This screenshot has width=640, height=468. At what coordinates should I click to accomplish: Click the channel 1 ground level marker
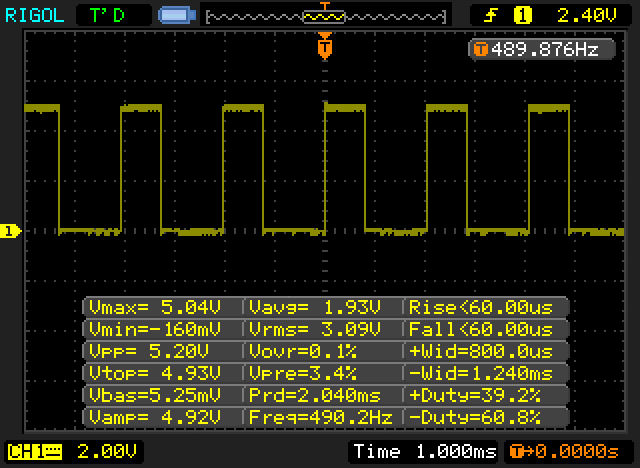[10, 231]
